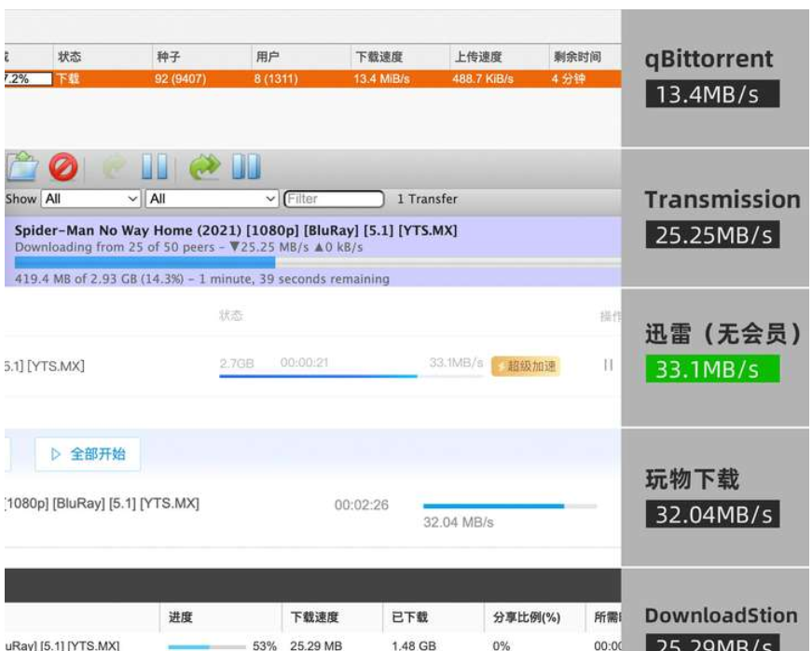
Task: Click the 1.48 GB downloaded cell
Action: [x=414, y=645]
